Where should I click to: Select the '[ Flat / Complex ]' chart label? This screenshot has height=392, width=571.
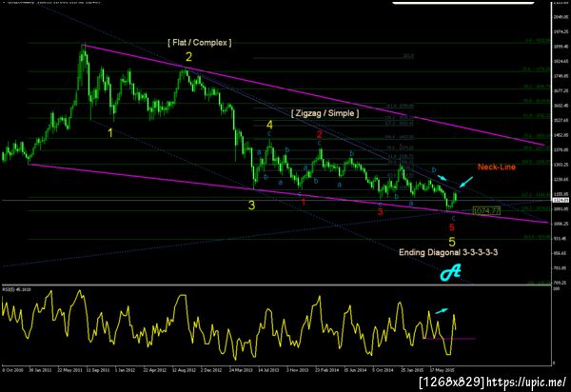[200, 43]
